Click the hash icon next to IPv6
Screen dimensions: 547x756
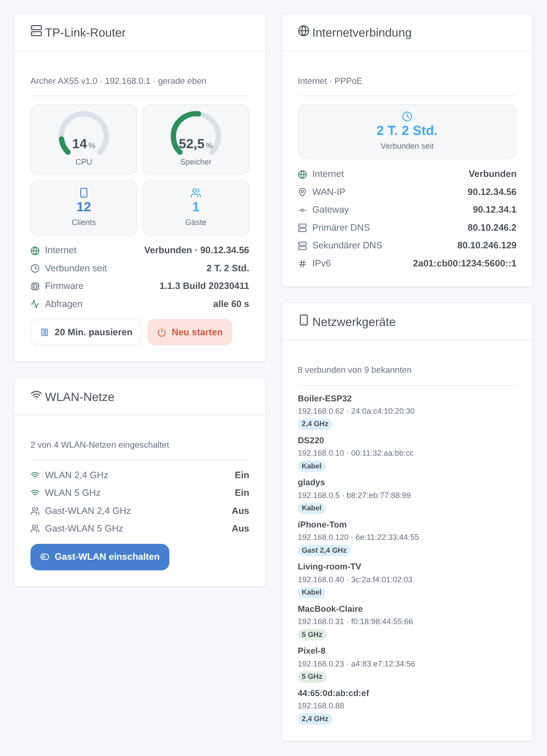click(303, 264)
